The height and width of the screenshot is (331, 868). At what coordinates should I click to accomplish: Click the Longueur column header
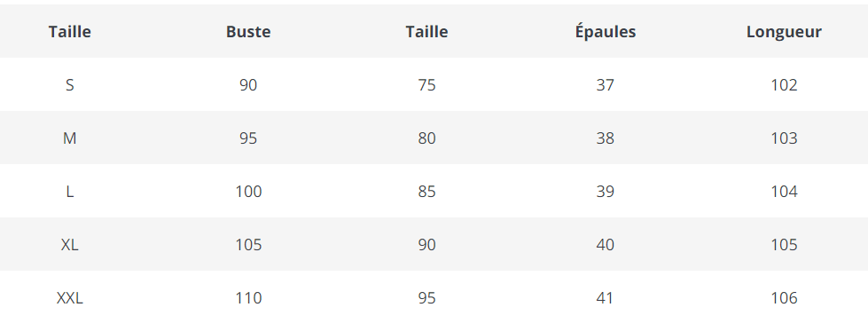point(784,32)
